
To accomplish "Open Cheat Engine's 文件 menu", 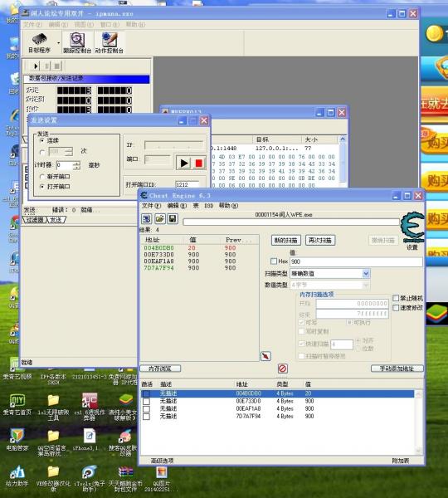I will tap(152, 206).
